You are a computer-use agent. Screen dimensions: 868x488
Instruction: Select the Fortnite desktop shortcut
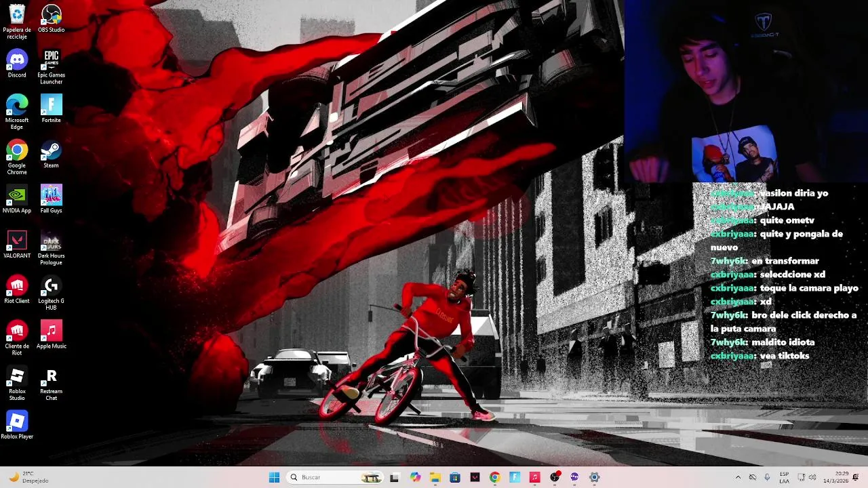coord(52,109)
